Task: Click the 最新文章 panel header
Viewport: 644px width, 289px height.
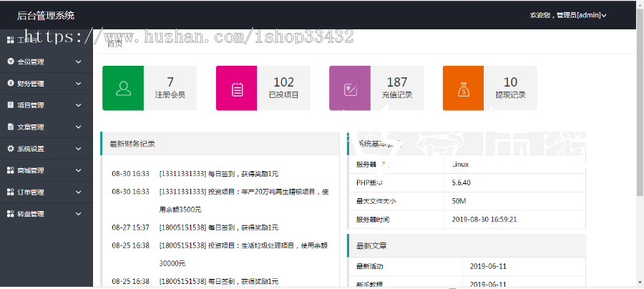Action: pyautogui.click(x=467, y=246)
